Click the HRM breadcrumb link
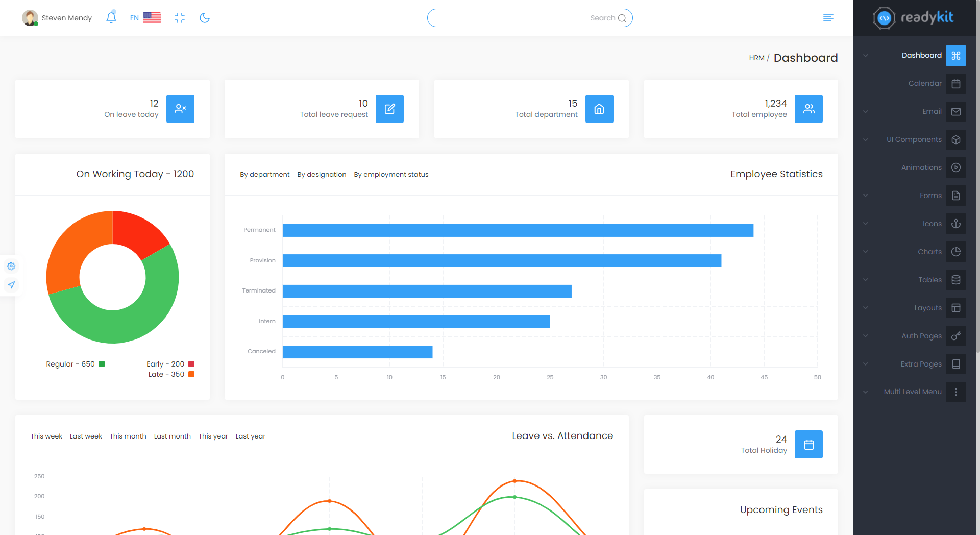The width and height of the screenshot is (980, 535). [x=756, y=58]
